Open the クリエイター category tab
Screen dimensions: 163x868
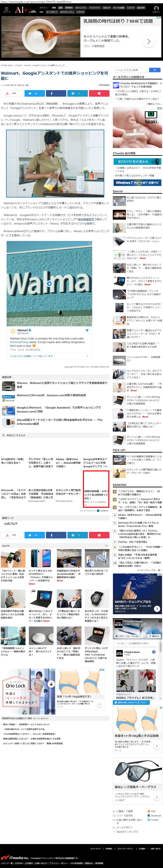(x=95, y=8)
